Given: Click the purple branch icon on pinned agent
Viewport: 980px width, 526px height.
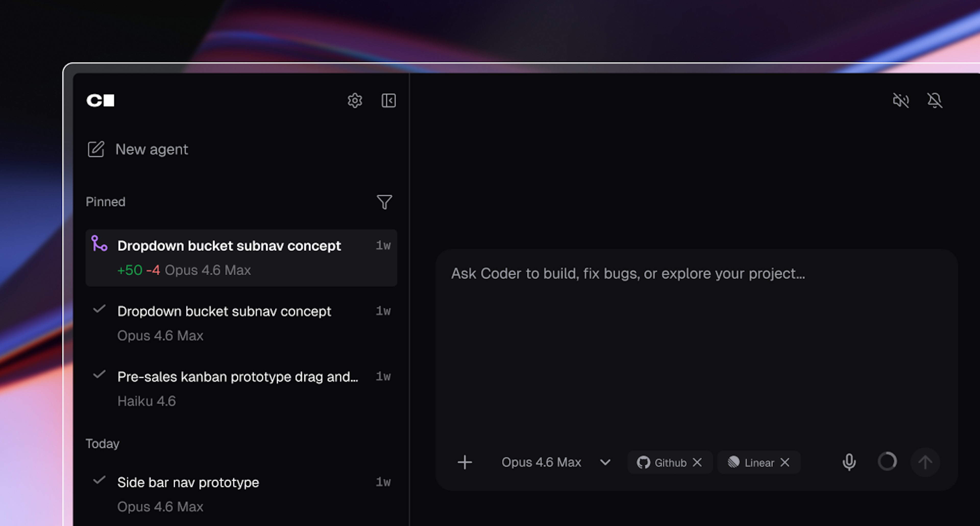Looking at the screenshot, I should [x=99, y=243].
